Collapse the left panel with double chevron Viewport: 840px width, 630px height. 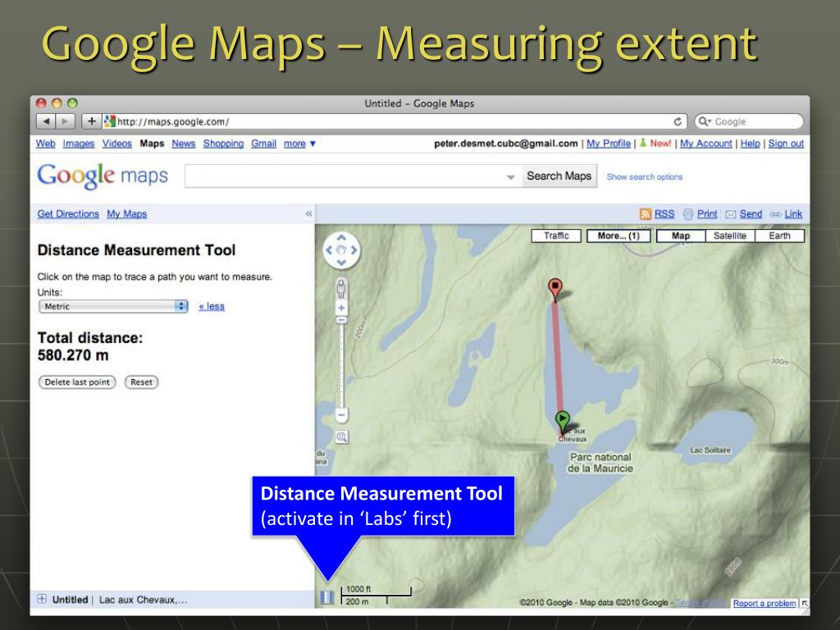(x=308, y=214)
